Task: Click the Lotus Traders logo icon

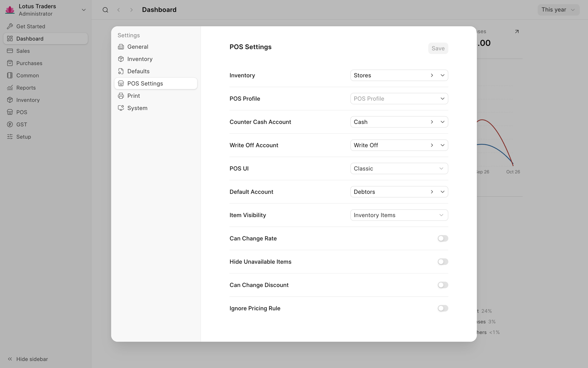Action: (10, 10)
